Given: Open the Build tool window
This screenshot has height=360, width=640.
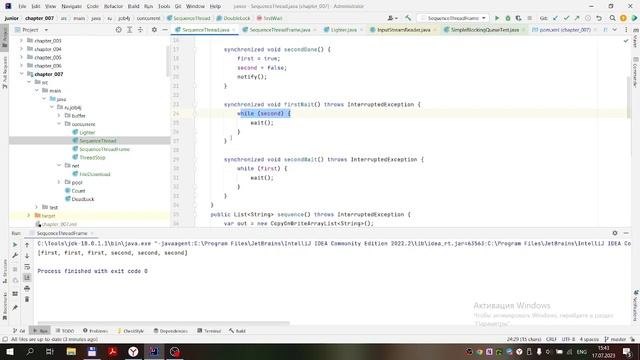Looking at the screenshot, I should [x=237, y=331].
